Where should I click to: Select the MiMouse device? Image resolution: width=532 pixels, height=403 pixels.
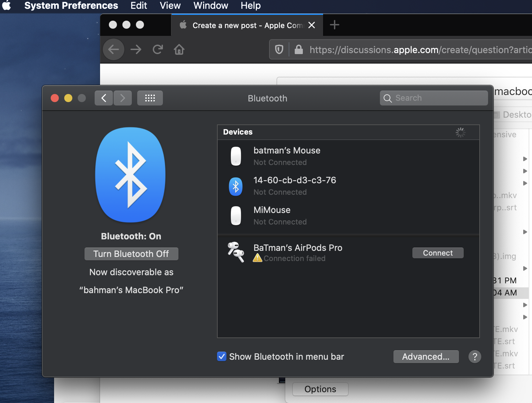tap(348, 215)
